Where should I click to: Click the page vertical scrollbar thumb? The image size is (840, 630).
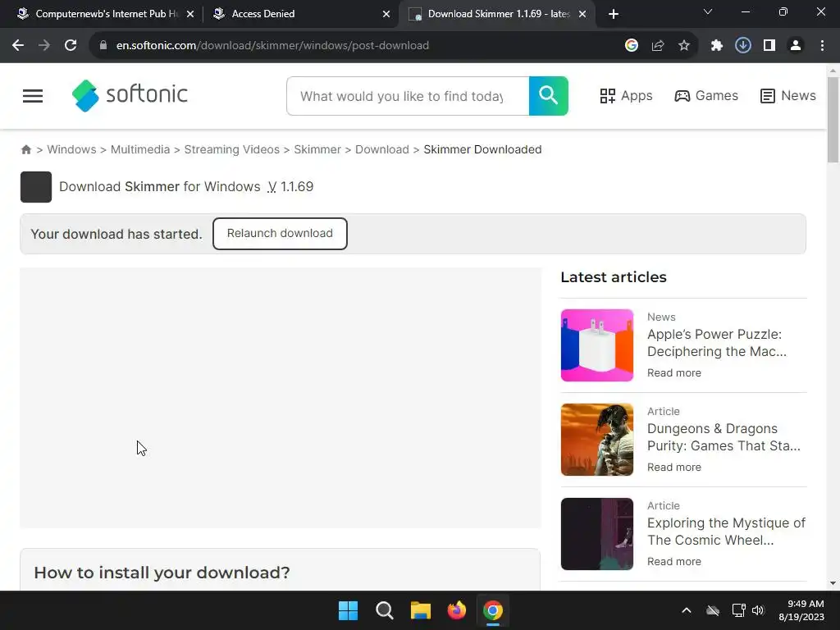click(833, 119)
